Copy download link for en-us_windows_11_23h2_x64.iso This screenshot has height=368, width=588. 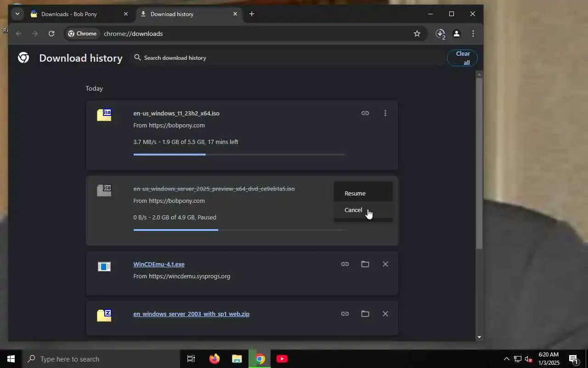click(365, 113)
